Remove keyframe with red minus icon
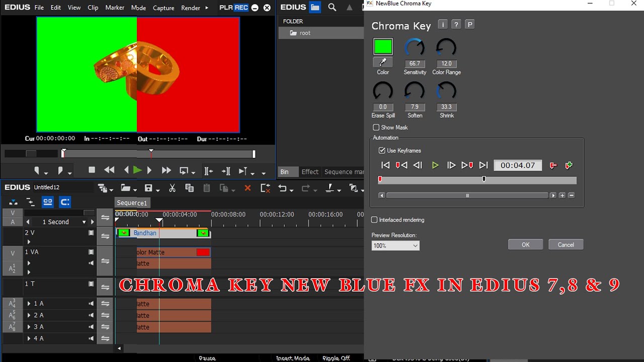 [x=553, y=165]
